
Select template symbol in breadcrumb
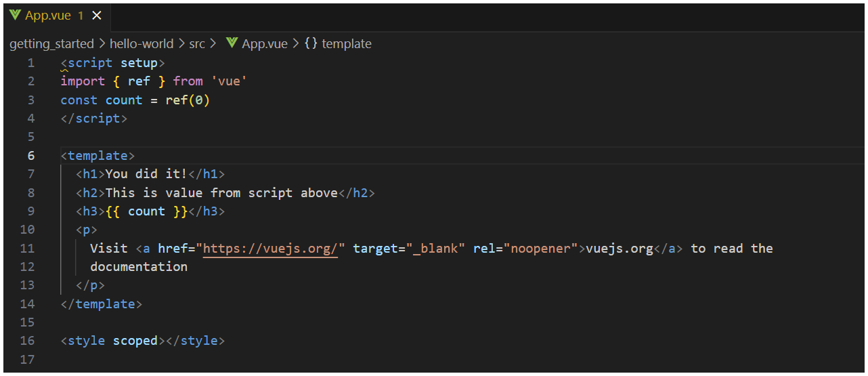(x=347, y=44)
